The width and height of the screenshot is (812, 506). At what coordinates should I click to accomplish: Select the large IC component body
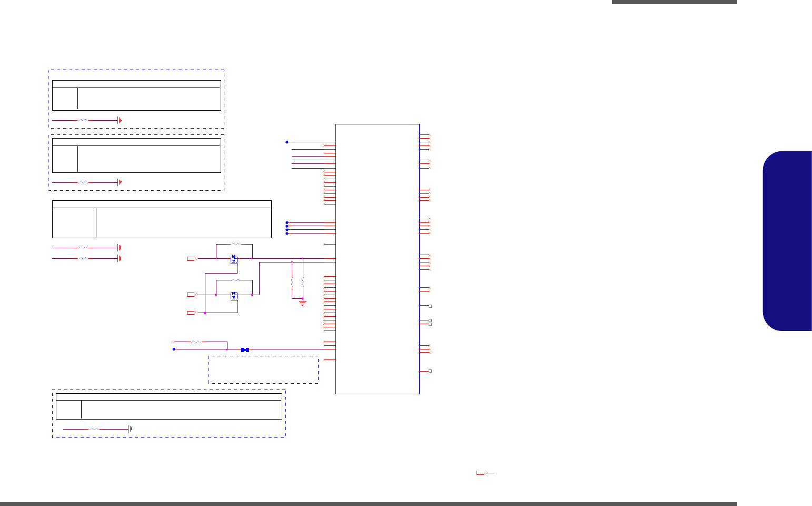tap(378, 259)
